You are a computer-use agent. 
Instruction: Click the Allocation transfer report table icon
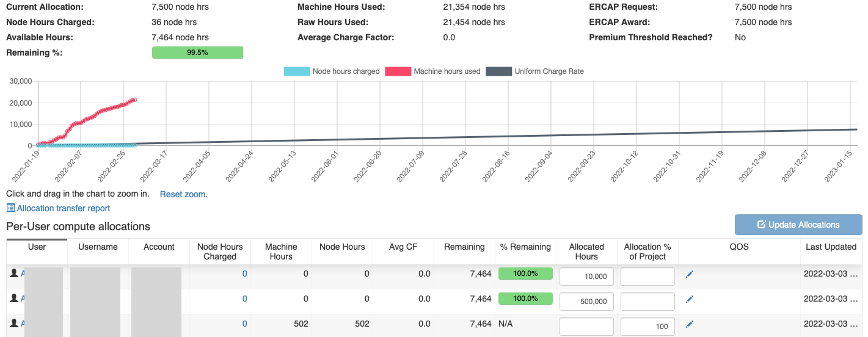pos(10,209)
